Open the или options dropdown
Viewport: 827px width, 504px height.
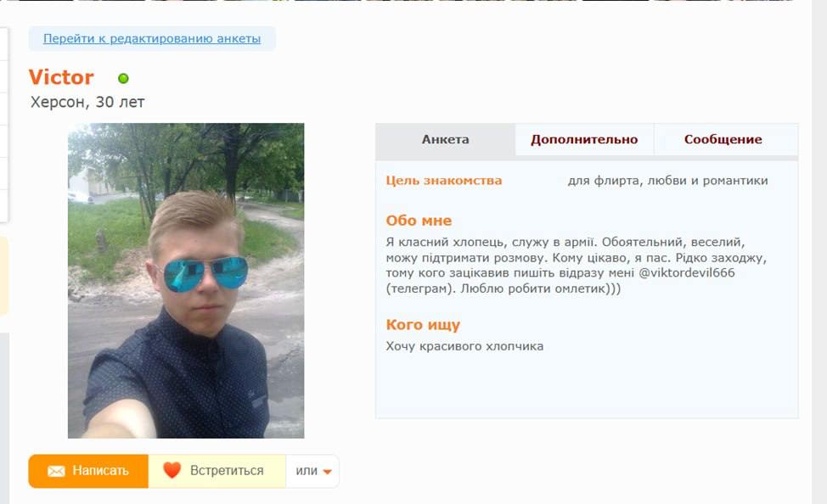tap(312, 471)
